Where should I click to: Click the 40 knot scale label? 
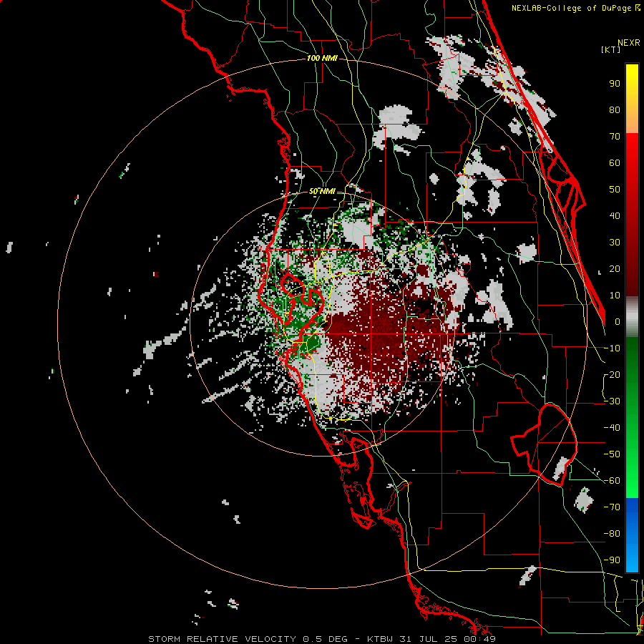click(x=615, y=215)
